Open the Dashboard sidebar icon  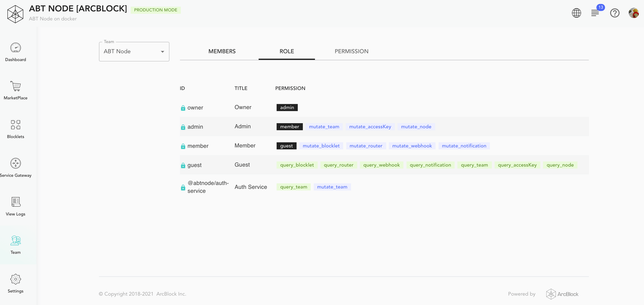point(15,48)
